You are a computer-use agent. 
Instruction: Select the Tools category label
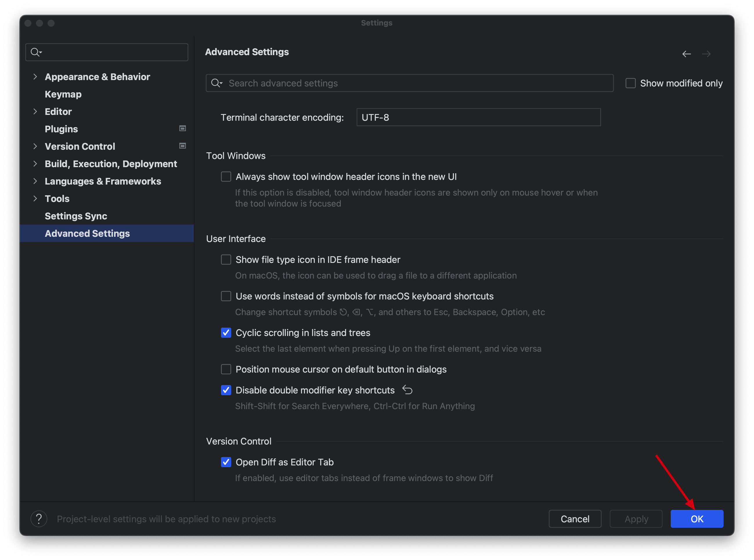57,199
